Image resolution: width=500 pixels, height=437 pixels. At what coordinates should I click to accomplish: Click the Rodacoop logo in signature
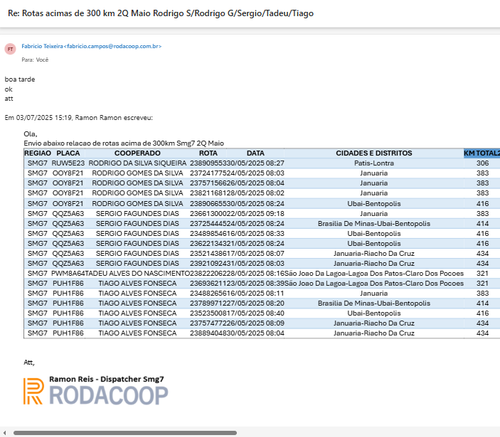tap(95, 391)
